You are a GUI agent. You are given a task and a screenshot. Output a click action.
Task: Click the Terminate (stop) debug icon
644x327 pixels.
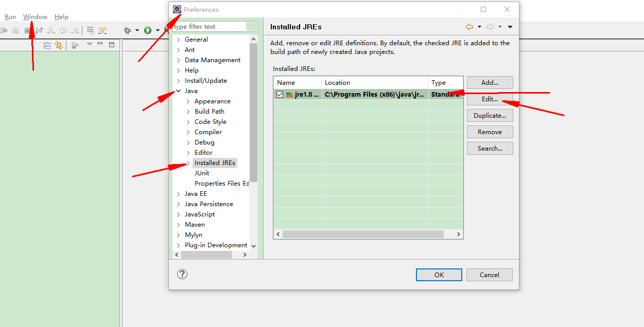27,30
